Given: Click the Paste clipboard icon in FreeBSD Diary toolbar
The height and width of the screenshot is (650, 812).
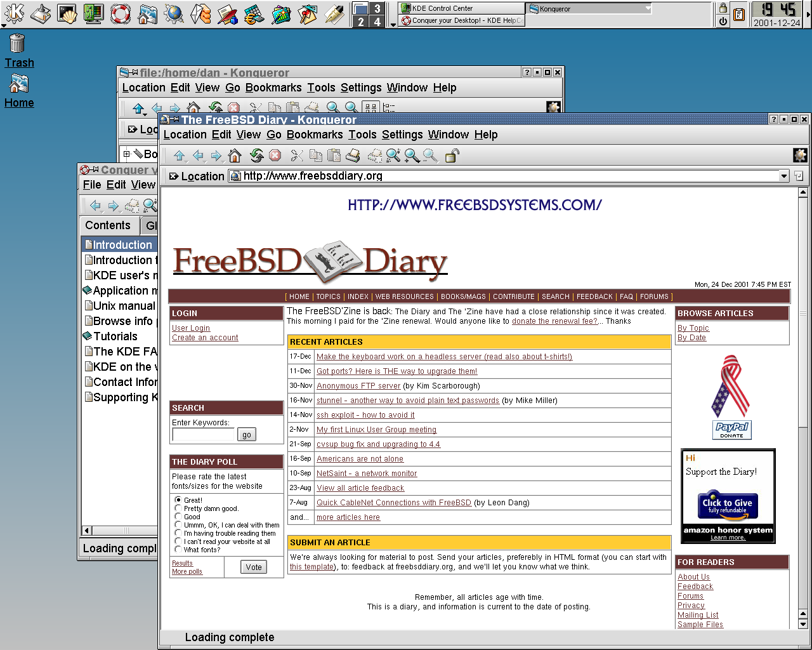Looking at the screenshot, I should pos(334,156).
